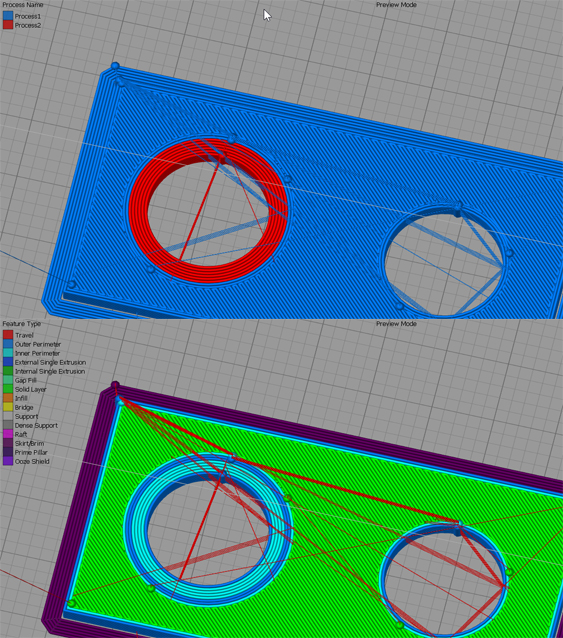The width and height of the screenshot is (563, 638).
Task: Click the Inner Perimeter legend swatch
Action: [x=8, y=353]
